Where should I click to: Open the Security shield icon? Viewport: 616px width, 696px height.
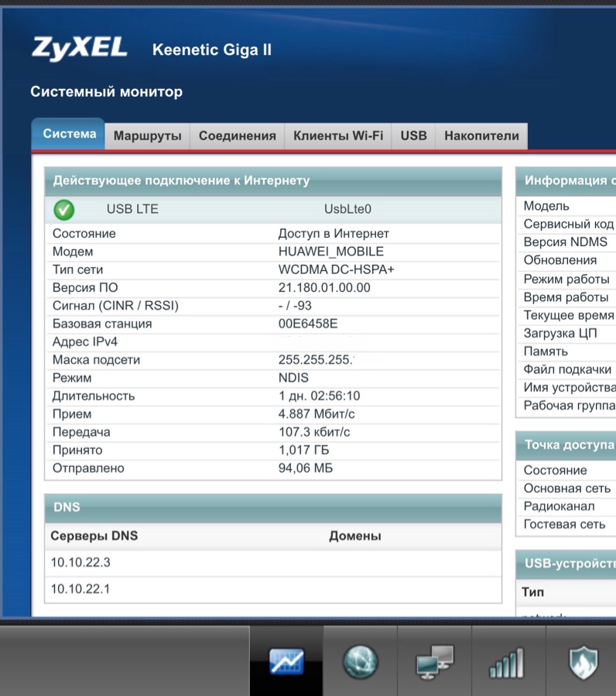pyautogui.click(x=583, y=663)
